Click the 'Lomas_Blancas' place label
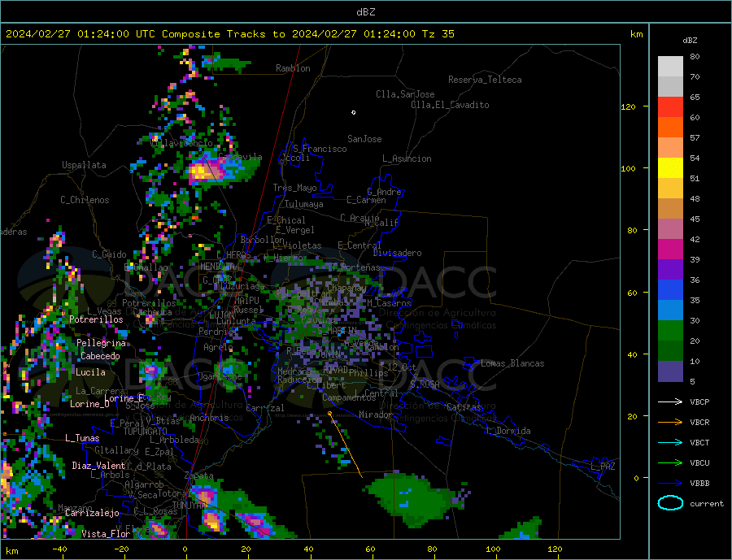The width and height of the screenshot is (732, 560). [512, 363]
